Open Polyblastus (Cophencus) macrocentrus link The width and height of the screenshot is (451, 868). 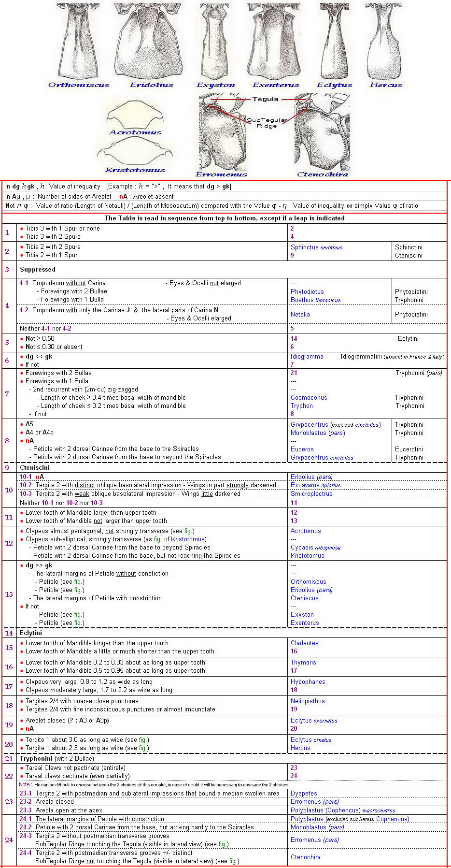click(x=342, y=810)
